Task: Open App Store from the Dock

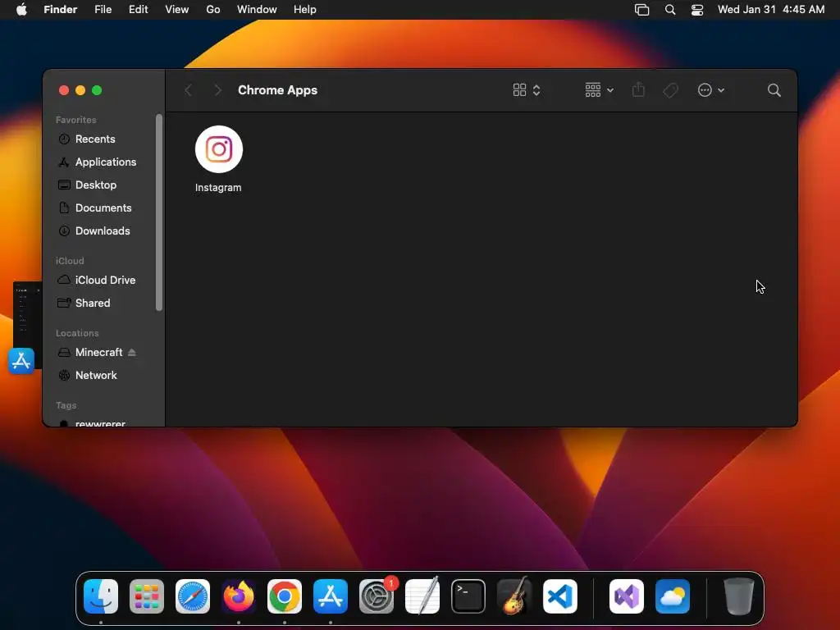Action: pyautogui.click(x=331, y=596)
